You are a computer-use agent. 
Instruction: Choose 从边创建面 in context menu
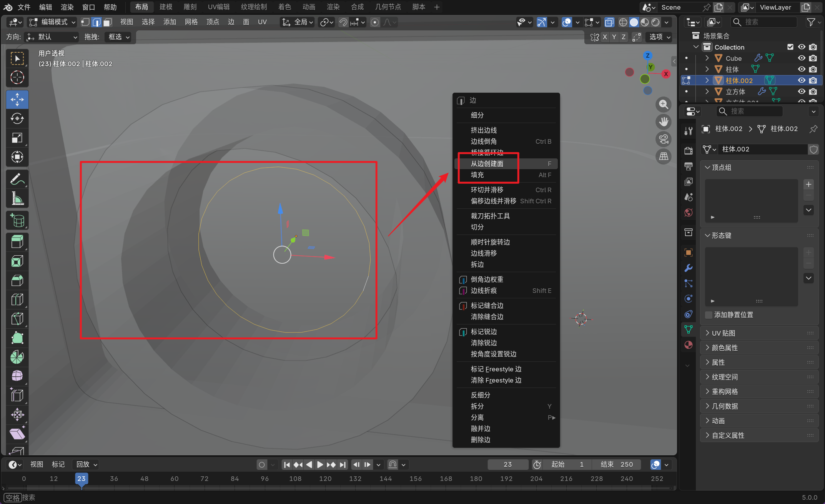click(x=487, y=164)
